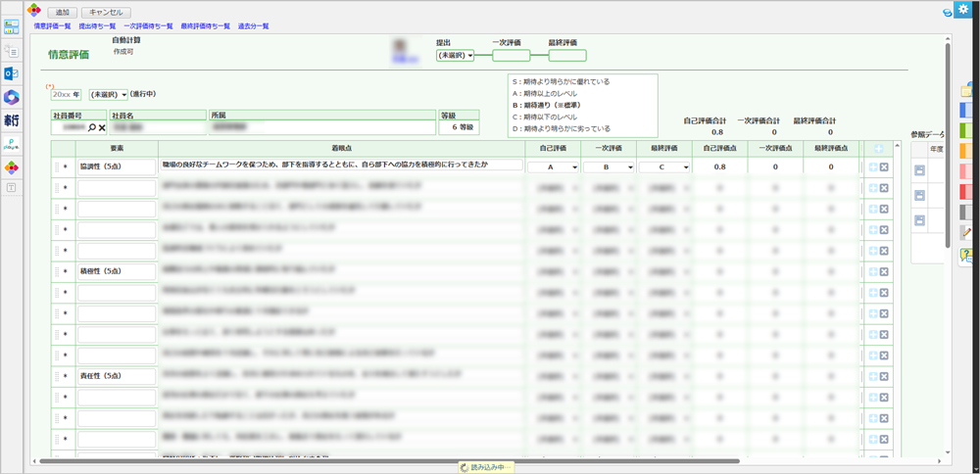
Task: Open 一次評価 dropdown in 責任性 row
Action: coord(609,377)
